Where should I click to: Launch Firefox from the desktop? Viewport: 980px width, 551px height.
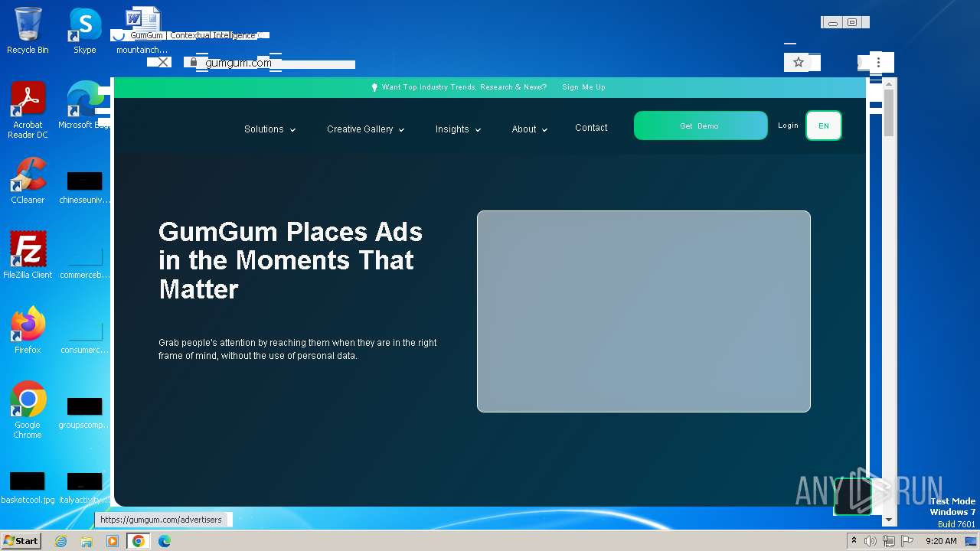pos(28,331)
